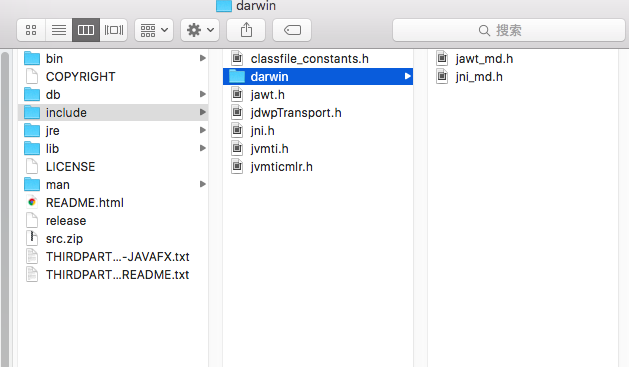
Task: Switch to icon view mode
Action: click(x=31, y=30)
